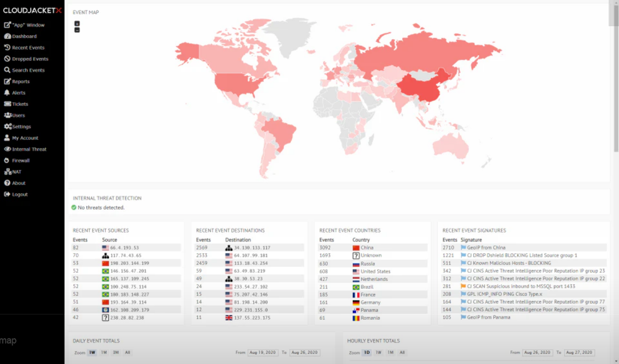Click the About question-mark icon
The height and width of the screenshot is (364, 619).
7,183
